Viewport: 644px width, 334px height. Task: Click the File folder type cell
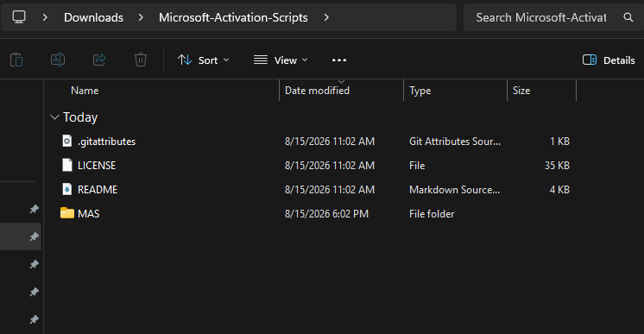[x=432, y=214]
